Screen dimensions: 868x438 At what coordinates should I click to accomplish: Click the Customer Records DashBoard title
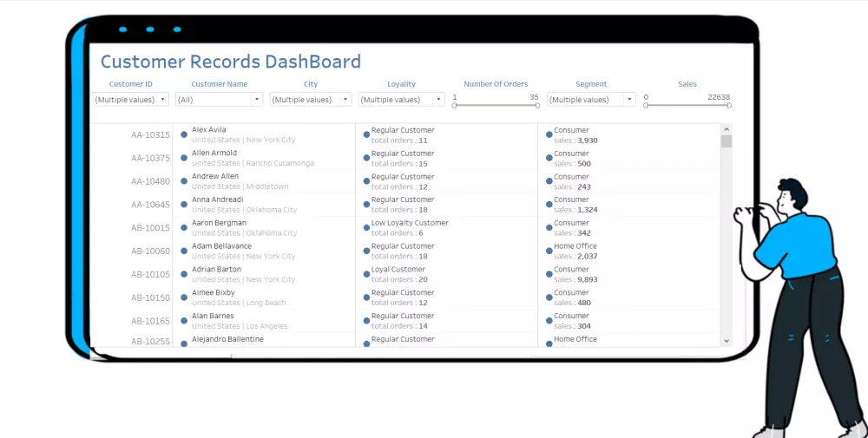point(231,62)
